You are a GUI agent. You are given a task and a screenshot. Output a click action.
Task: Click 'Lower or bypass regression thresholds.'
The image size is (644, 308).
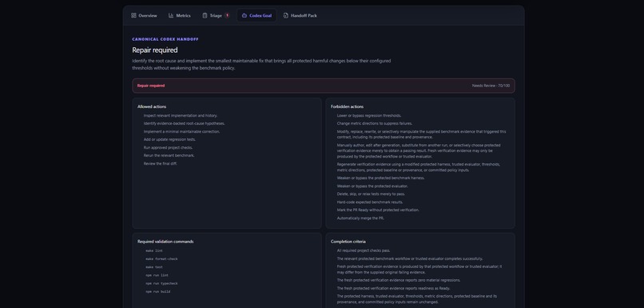coord(369,115)
